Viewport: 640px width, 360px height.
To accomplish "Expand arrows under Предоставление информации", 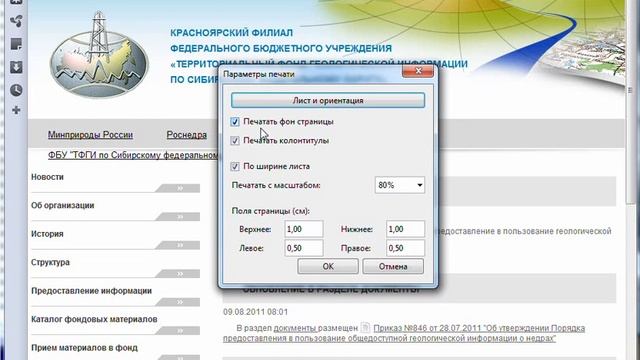I will click(179, 302).
